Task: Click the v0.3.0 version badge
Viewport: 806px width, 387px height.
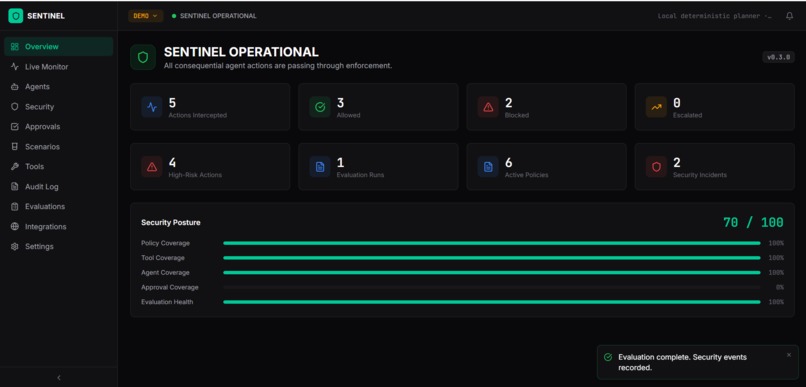Action: pos(779,58)
